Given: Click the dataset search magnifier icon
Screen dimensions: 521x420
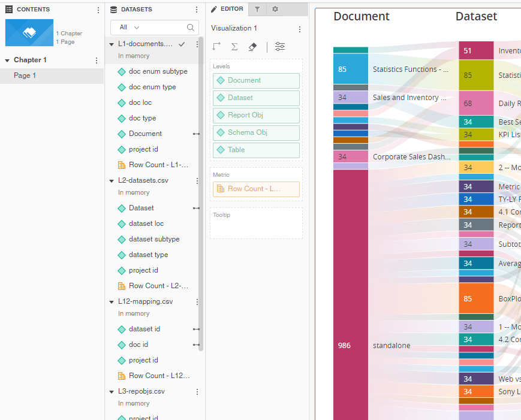Looking at the screenshot, I should pos(191,28).
